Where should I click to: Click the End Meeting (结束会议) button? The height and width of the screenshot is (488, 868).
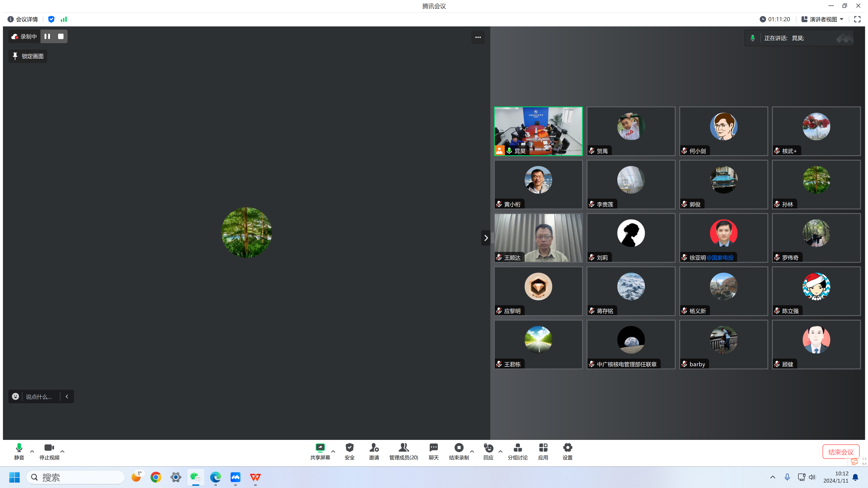pos(840,452)
